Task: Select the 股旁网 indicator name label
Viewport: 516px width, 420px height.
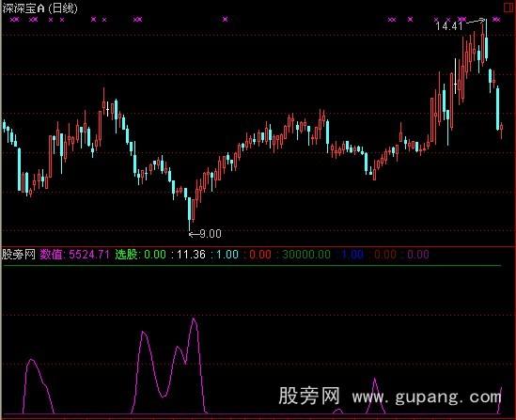Action: coord(19,255)
